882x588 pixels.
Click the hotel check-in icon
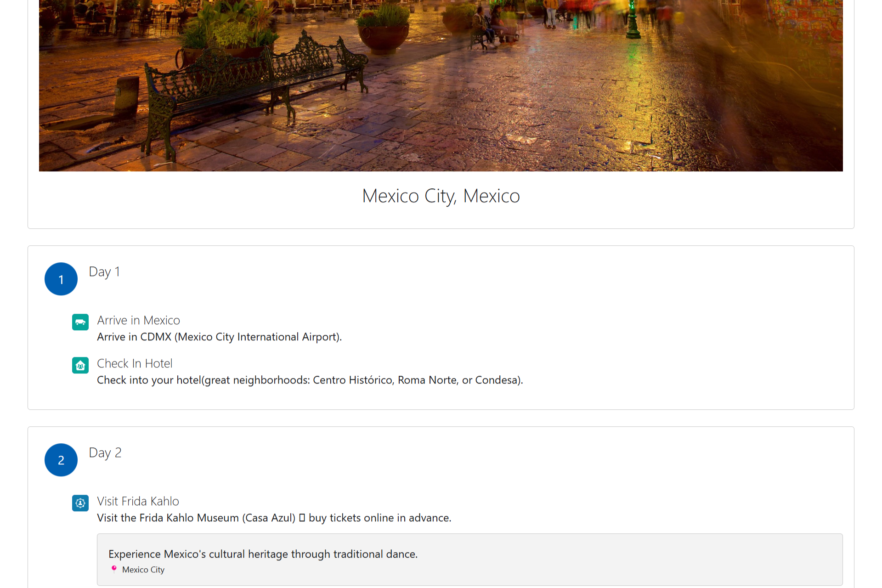(x=80, y=365)
